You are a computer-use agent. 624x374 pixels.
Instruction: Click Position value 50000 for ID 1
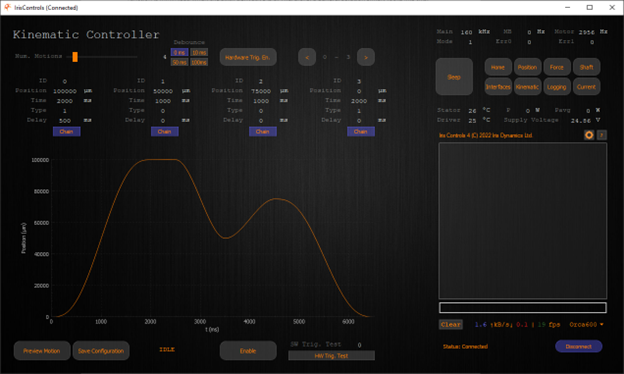[163, 91]
